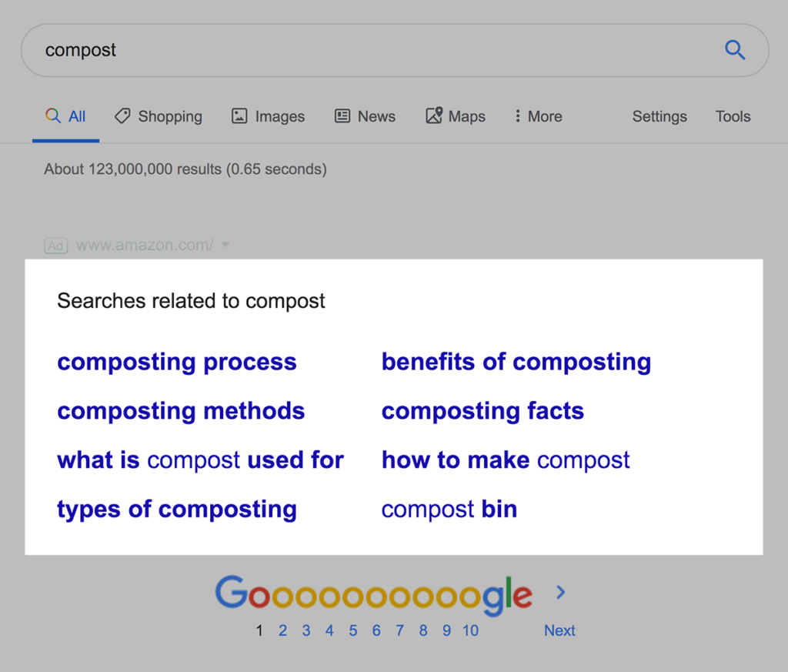Focus the search box containing "compost"
The height and width of the screenshot is (672, 788).
click(369, 51)
